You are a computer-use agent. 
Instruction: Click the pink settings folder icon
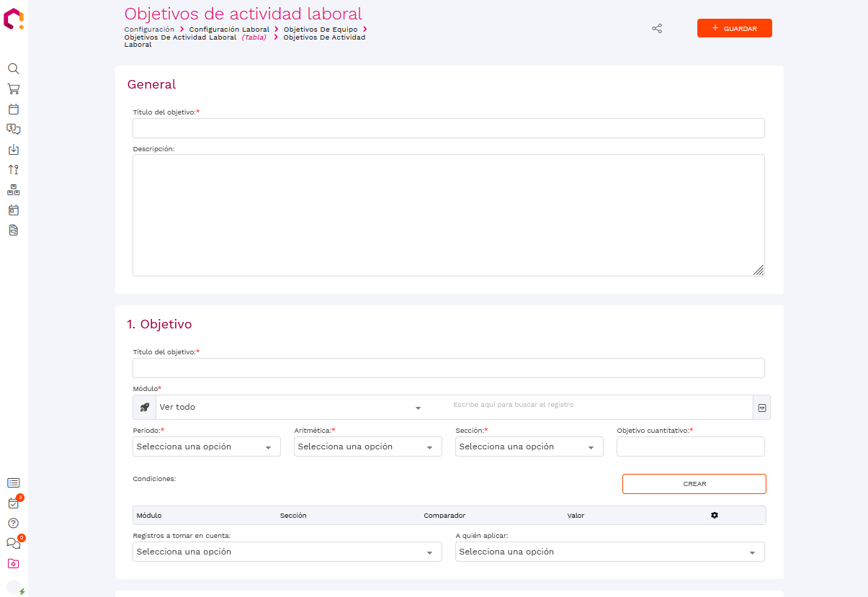click(13, 564)
